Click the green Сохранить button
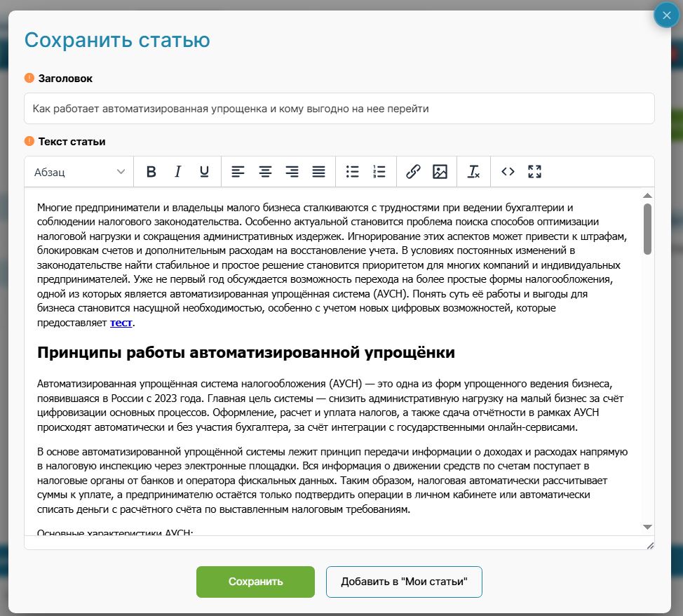Viewport: 683px width, 616px height. coord(255,582)
